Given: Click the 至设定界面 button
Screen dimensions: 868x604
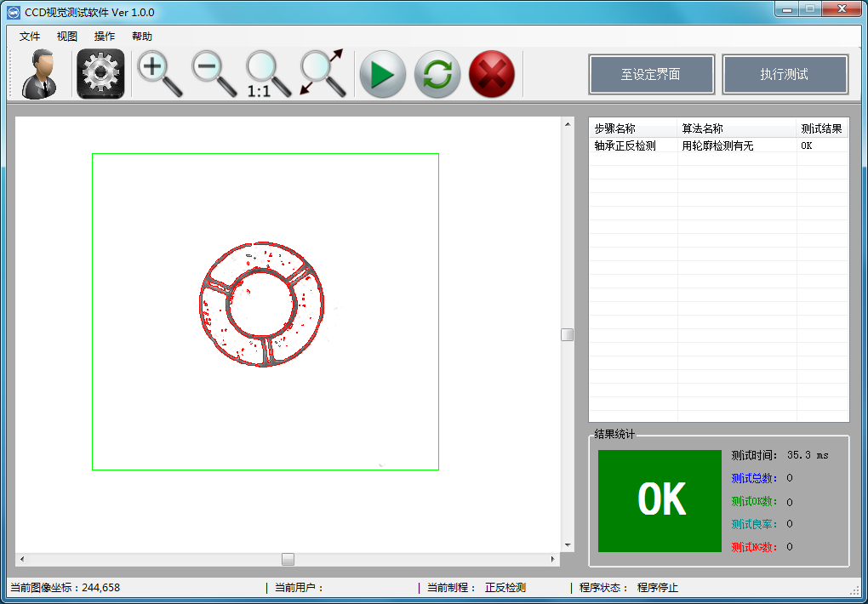Looking at the screenshot, I should click(650, 74).
